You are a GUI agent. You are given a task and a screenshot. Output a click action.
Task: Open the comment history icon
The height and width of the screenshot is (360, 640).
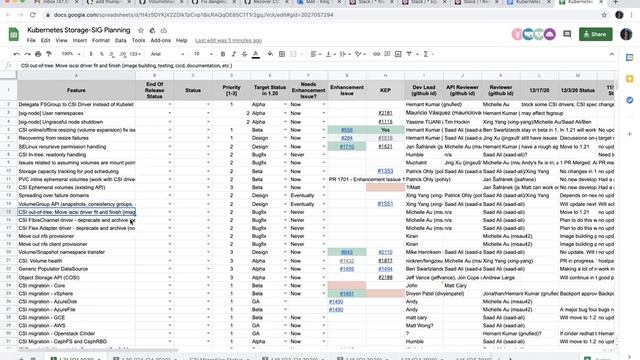pos(567,34)
